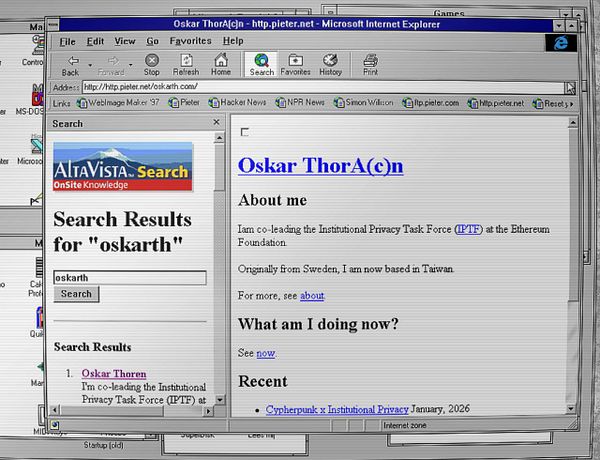Click main page scroll up arrow

tap(572, 123)
